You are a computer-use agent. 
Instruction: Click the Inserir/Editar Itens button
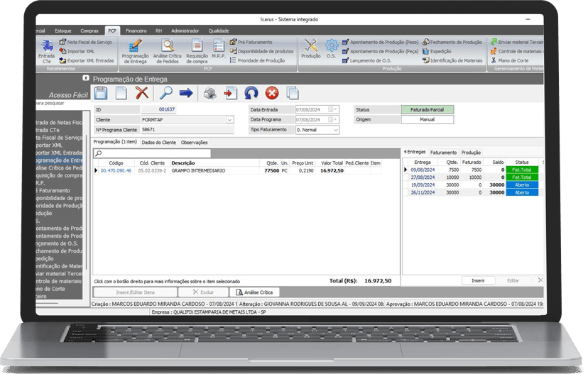tap(135, 292)
